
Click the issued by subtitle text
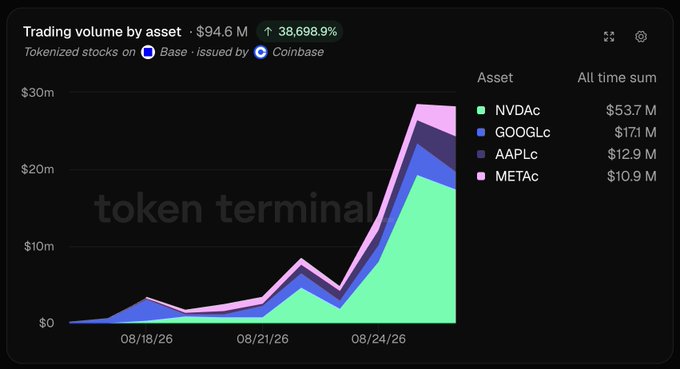(222, 52)
